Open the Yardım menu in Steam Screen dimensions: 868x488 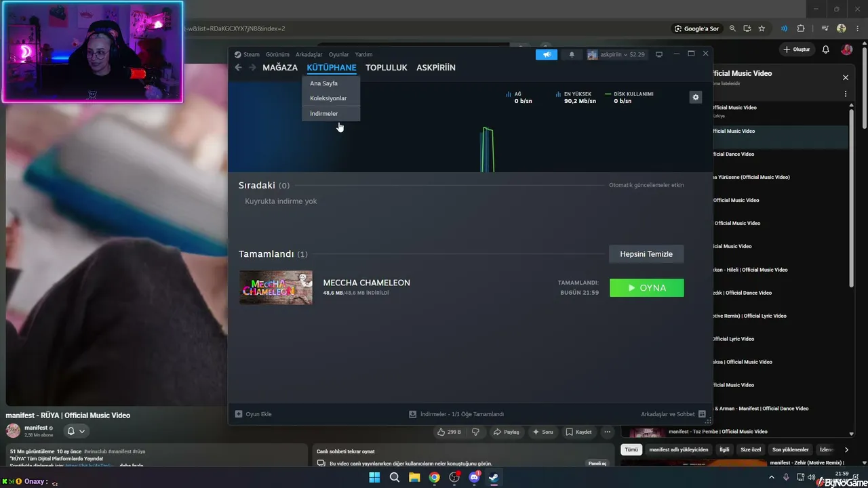363,54
